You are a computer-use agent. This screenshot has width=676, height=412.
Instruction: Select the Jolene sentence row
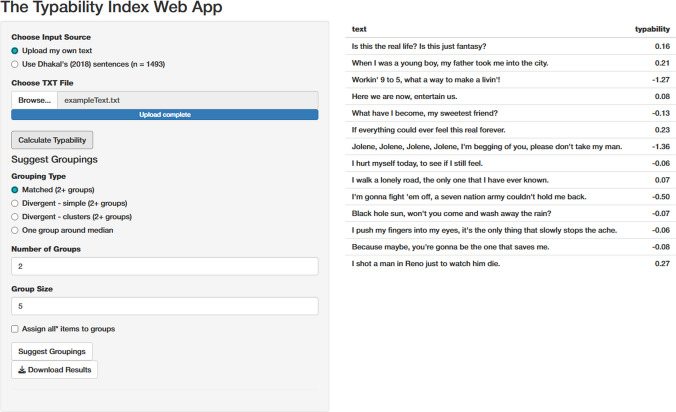point(510,147)
